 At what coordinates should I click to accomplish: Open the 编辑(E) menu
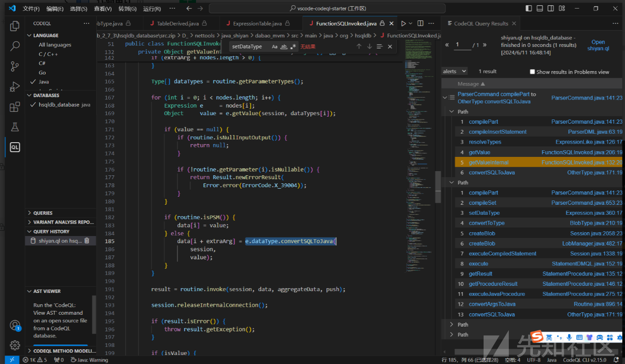55,9
